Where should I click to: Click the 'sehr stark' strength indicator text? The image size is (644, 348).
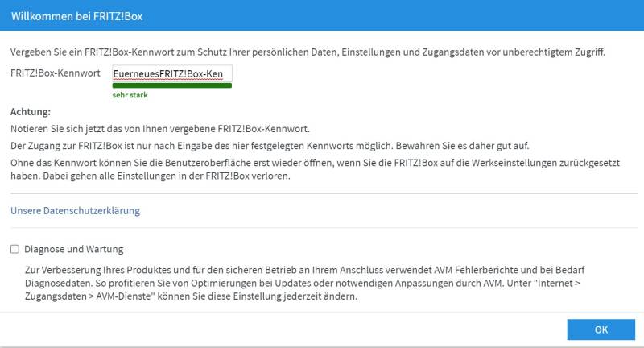coord(130,95)
